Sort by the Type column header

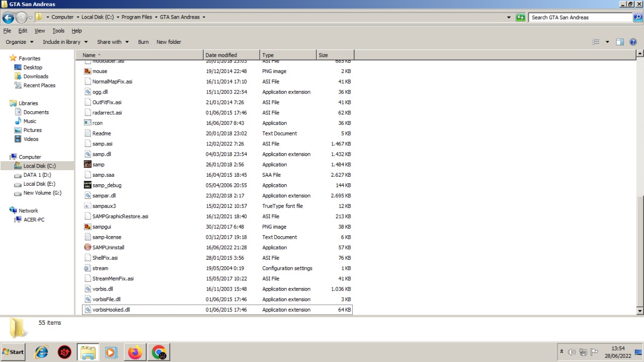288,55
